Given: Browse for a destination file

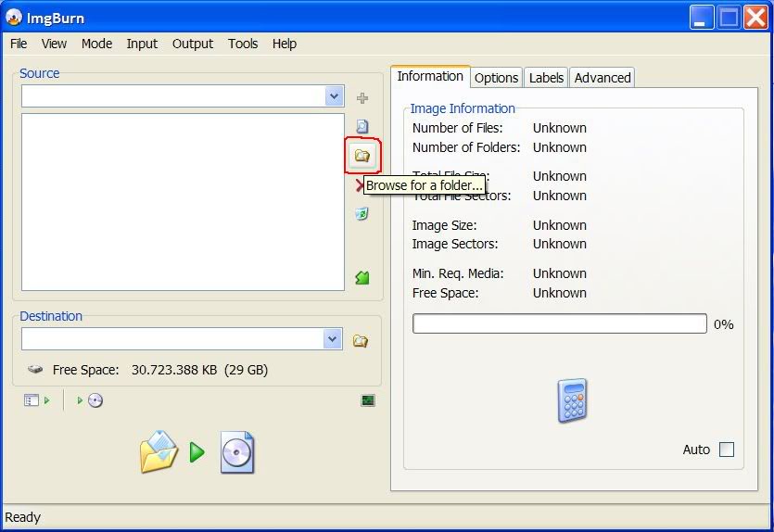Looking at the screenshot, I should [x=361, y=341].
